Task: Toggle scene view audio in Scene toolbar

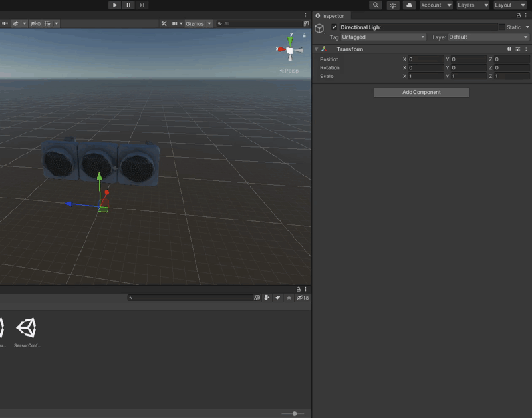Action: click(5, 23)
